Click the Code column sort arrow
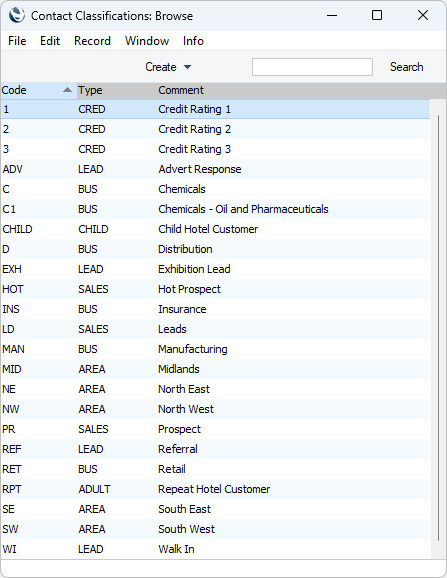Image resolution: width=447 pixels, height=578 pixels. pos(67,90)
